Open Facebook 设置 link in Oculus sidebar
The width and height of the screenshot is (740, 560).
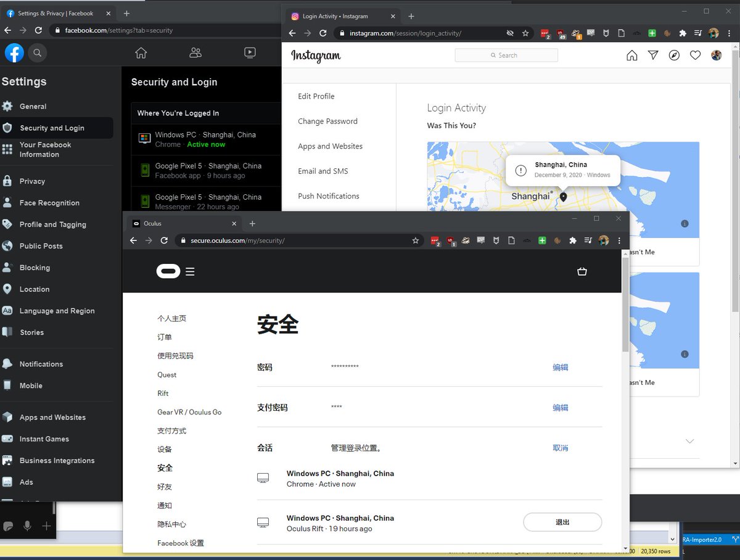click(x=180, y=543)
